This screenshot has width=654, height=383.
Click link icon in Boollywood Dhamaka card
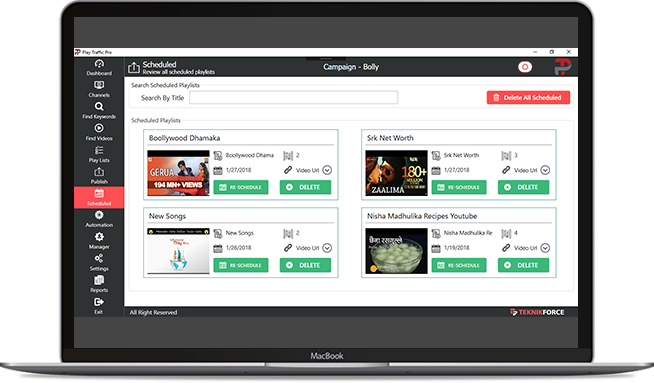coord(288,170)
